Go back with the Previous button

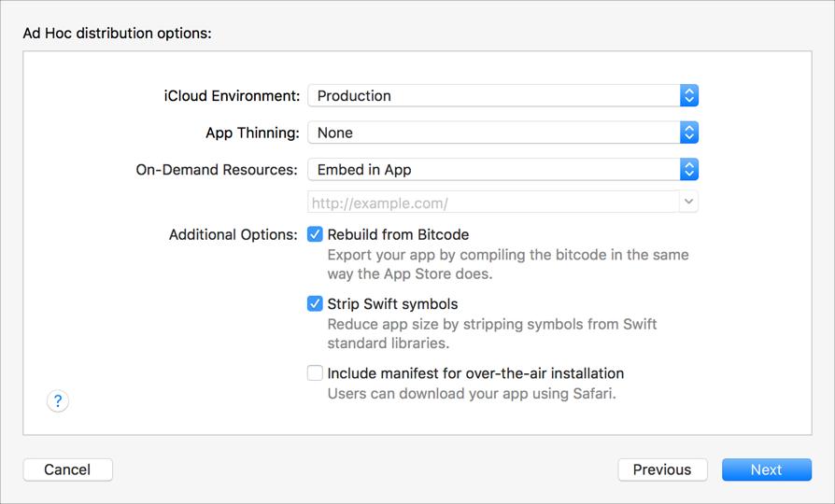(x=662, y=469)
